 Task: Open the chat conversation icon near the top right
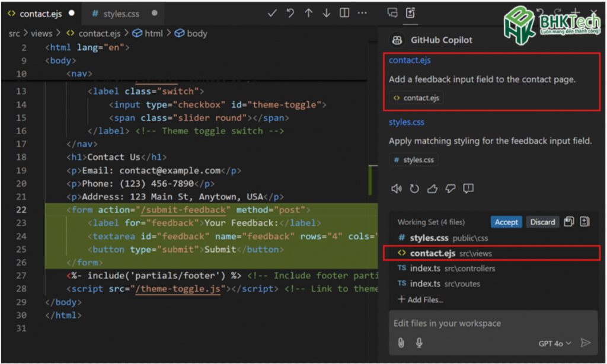(x=392, y=12)
